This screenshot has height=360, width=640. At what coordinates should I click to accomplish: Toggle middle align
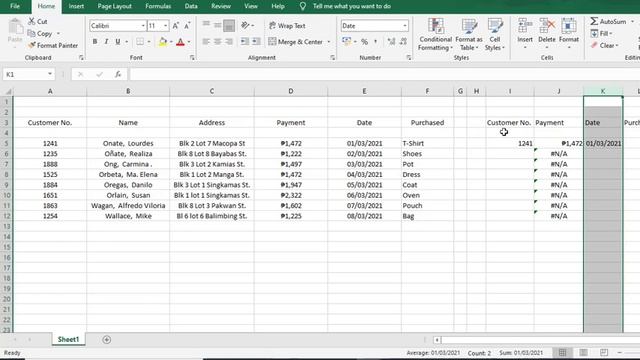click(218, 25)
